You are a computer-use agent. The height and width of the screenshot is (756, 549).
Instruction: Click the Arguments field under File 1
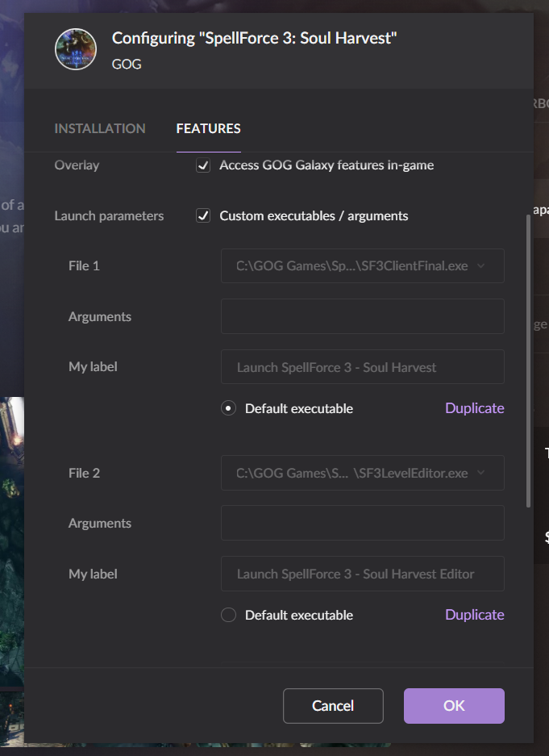[x=363, y=316]
